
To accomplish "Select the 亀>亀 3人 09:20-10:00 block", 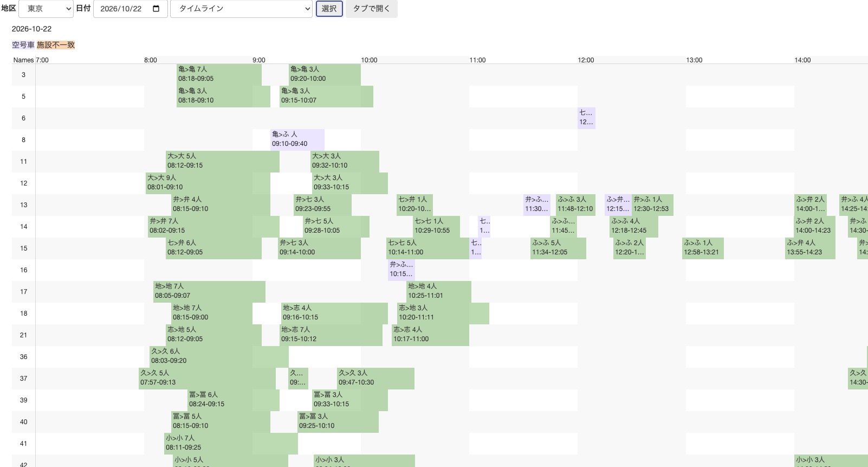I will click(325, 74).
